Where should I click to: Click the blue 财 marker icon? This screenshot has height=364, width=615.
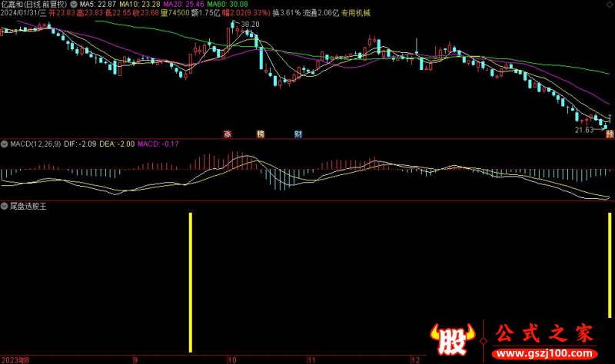click(x=298, y=134)
